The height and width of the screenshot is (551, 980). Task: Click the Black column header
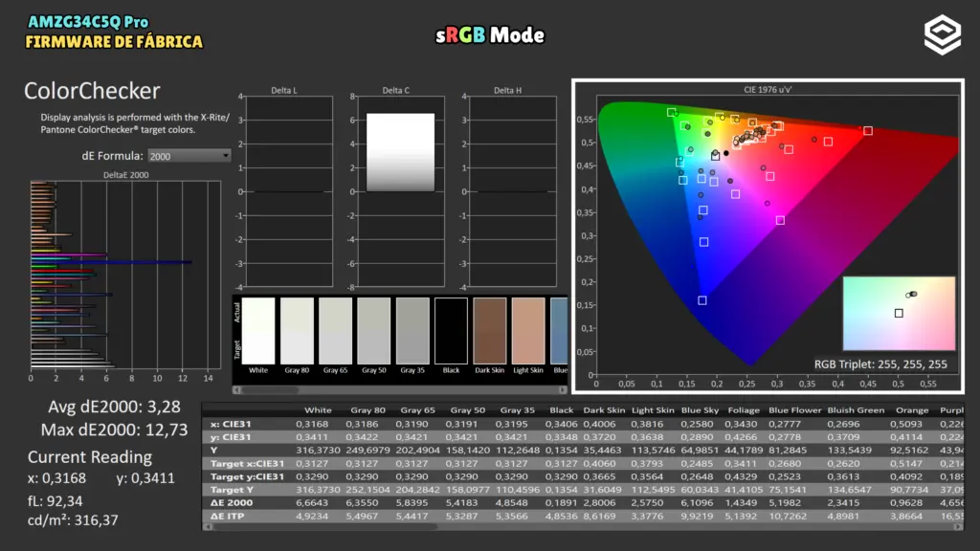tap(561, 410)
